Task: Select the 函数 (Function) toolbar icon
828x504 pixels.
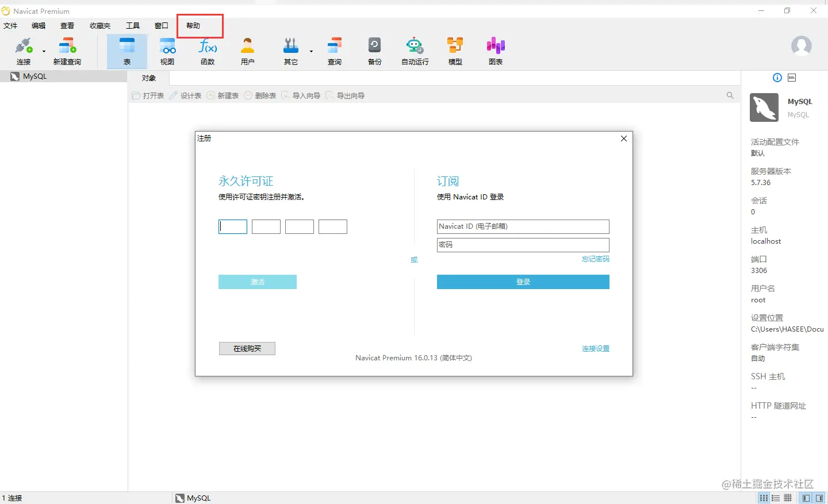Action: coord(208,51)
